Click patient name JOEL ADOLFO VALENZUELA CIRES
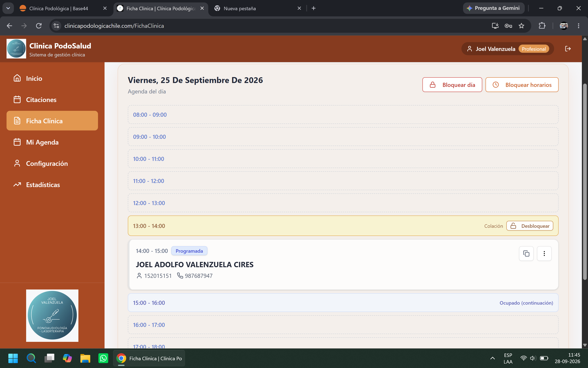 [195, 265]
